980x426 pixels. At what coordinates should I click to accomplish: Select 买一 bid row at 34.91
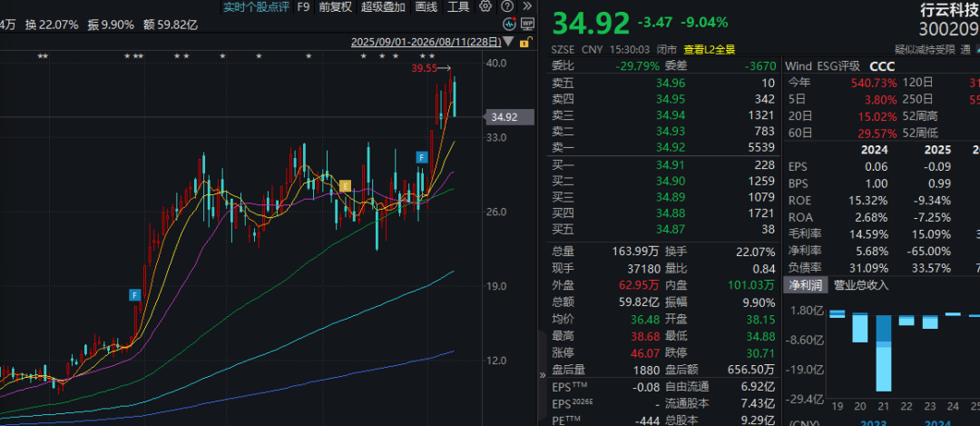click(663, 165)
